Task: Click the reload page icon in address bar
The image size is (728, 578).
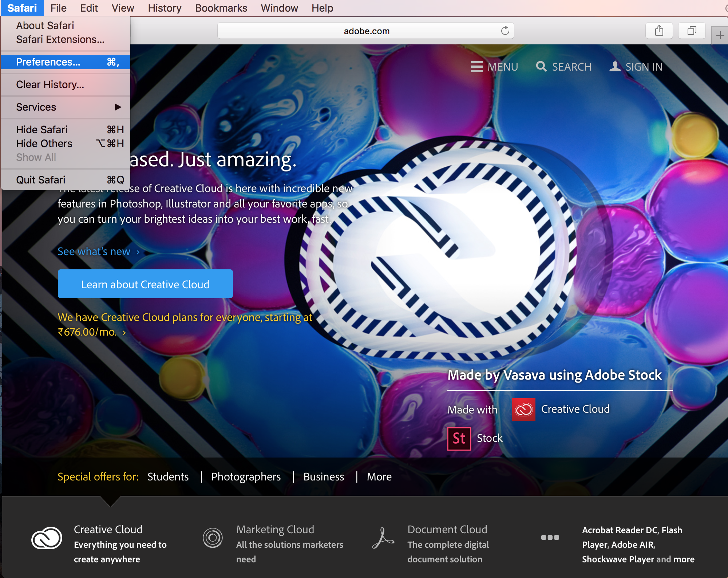Action: pos(505,31)
